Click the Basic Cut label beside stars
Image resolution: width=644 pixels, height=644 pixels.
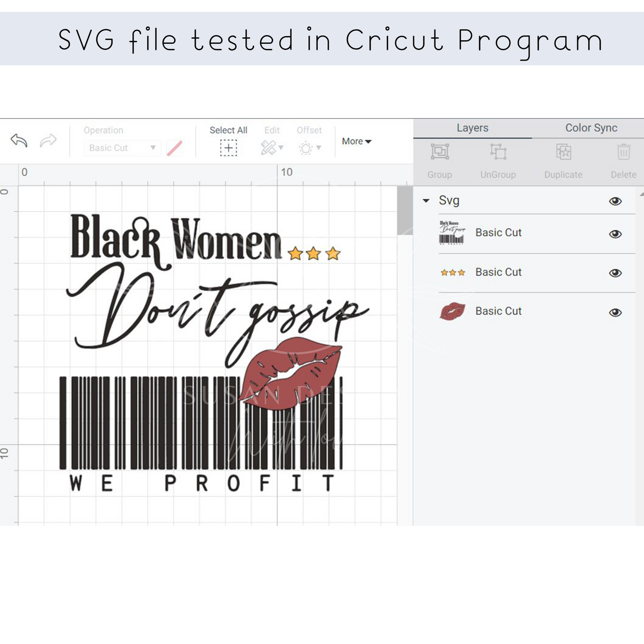(x=498, y=272)
